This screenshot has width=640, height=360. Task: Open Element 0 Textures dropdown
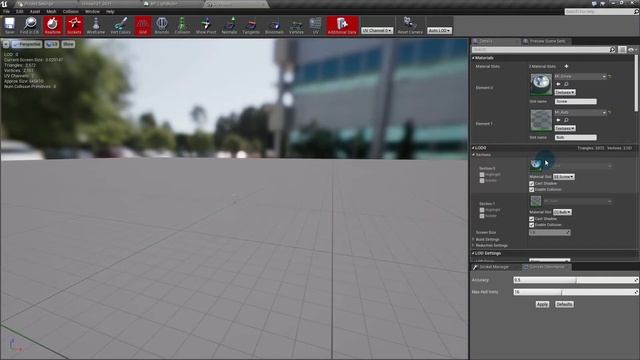click(x=565, y=92)
